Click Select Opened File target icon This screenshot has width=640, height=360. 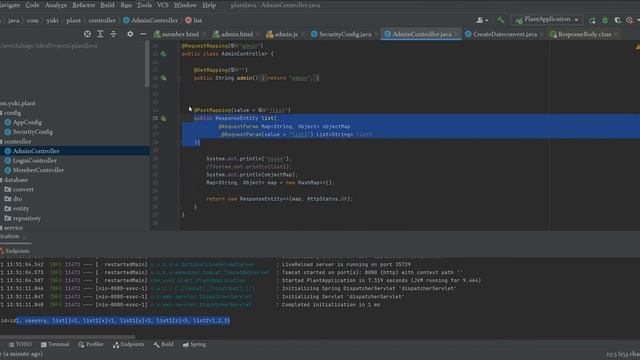pos(87,34)
